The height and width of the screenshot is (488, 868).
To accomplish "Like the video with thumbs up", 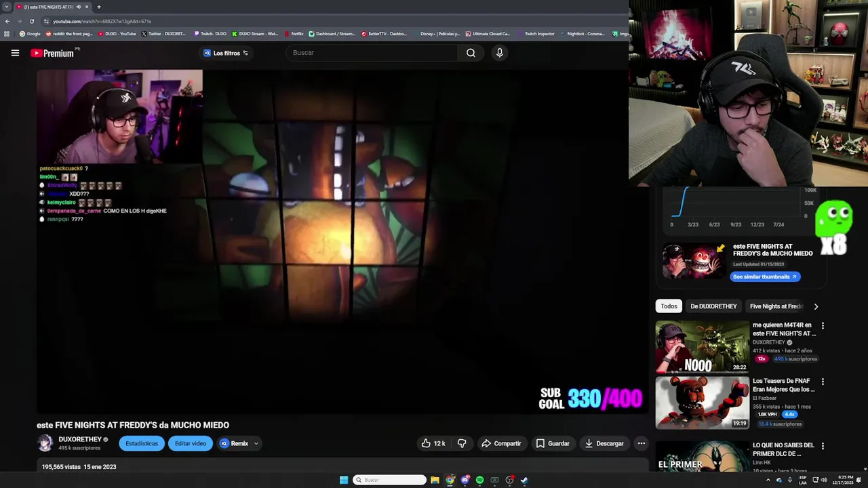I will (433, 443).
